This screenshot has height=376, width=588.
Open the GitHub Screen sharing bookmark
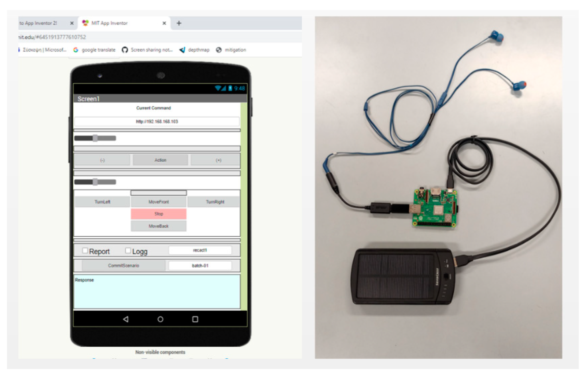point(147,50)
